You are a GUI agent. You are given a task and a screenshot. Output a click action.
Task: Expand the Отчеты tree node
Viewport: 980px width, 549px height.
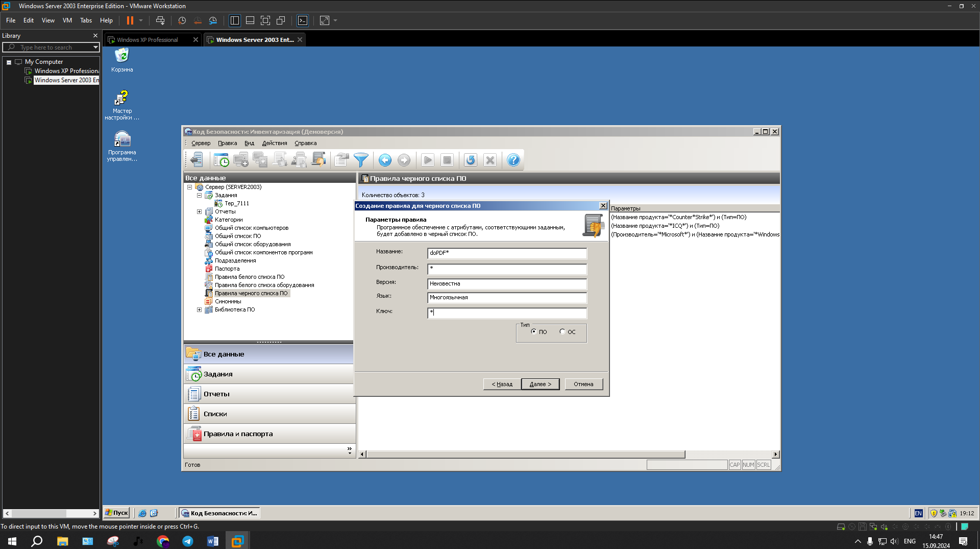[199, 212]
